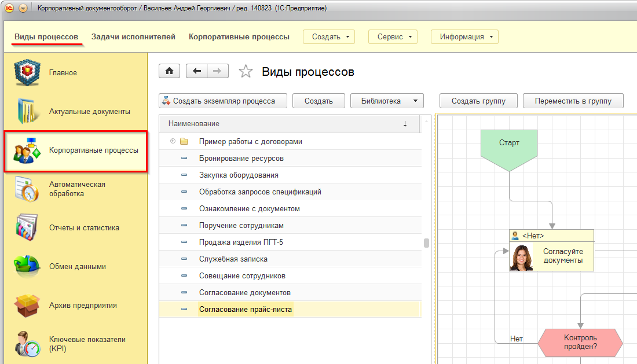Open Отчеты и статистика icon
The image size is (637, 364).
click(27, 228)
